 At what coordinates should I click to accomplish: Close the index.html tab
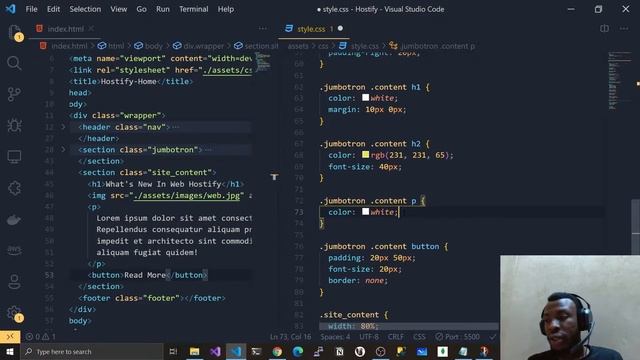pos(91,29)
